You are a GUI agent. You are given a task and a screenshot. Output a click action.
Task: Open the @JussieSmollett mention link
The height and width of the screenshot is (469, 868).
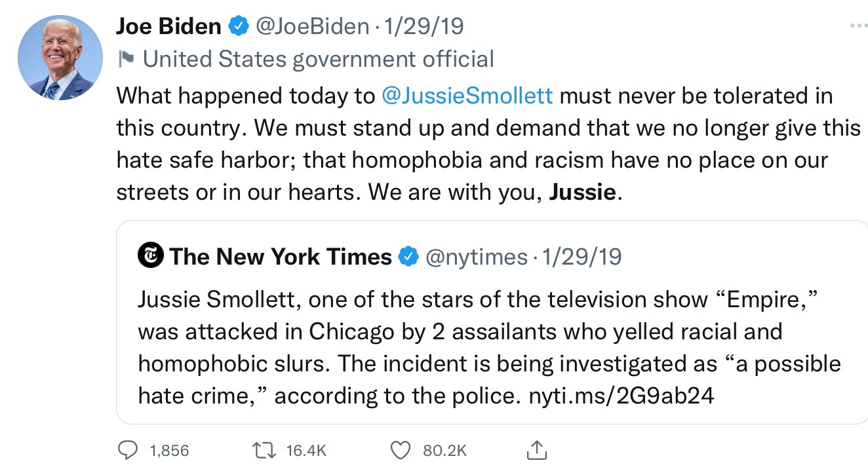[467, 96]
